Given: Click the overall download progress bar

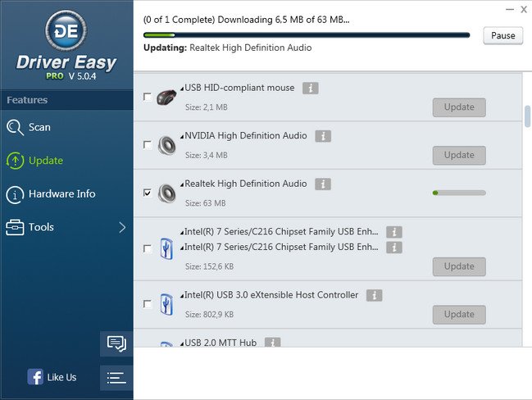Looking at the screenshot, I should click(x=307, y=35).
